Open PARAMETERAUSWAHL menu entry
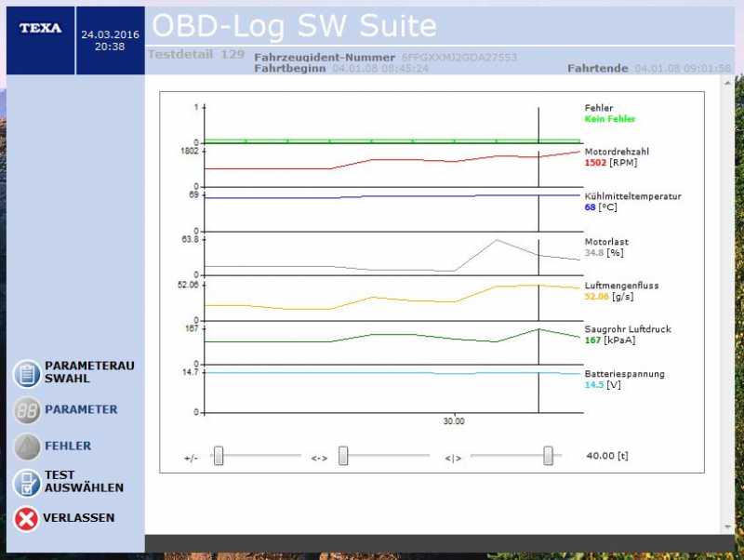The height and width of the screenshot is (560, 744). (89, 372)
